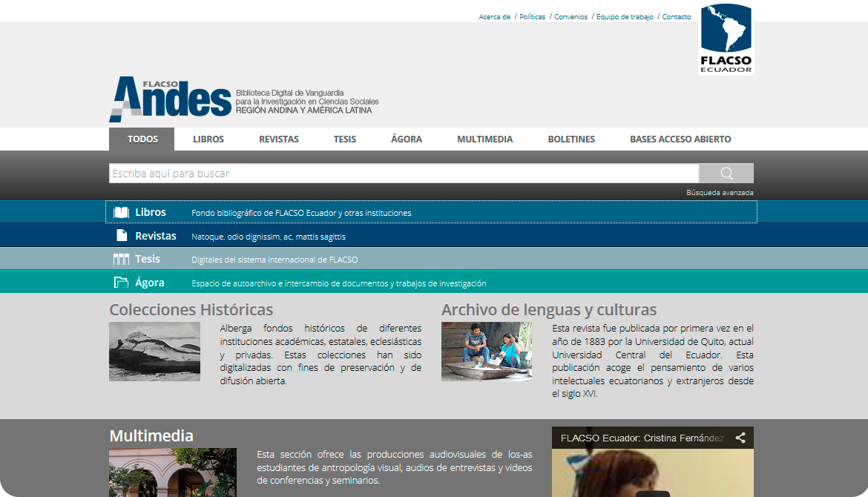The width and height of the screenshot is (868, 497).
Task: Click 'Espacio de autoarchivo e intercambio' text
Action: point(339,283)
